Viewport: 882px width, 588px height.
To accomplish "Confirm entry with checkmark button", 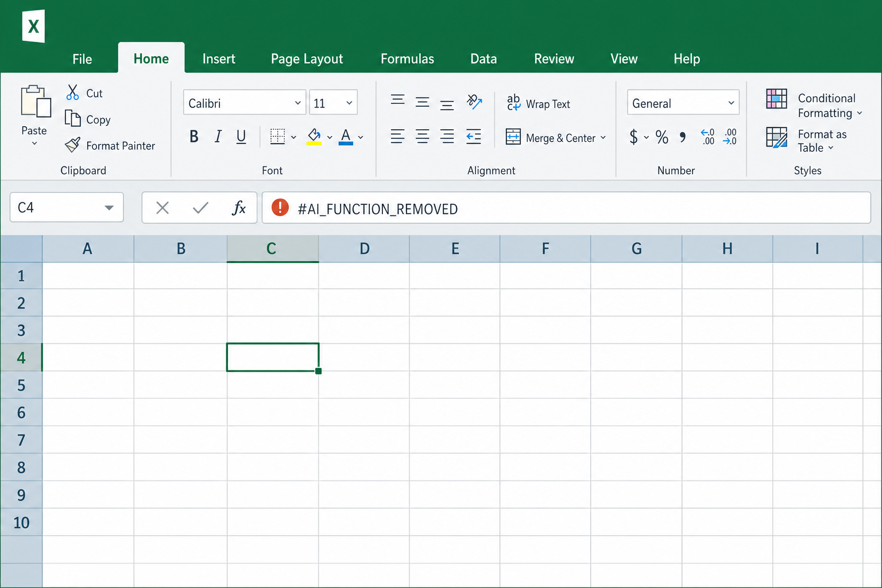I will tap(200, 207).
